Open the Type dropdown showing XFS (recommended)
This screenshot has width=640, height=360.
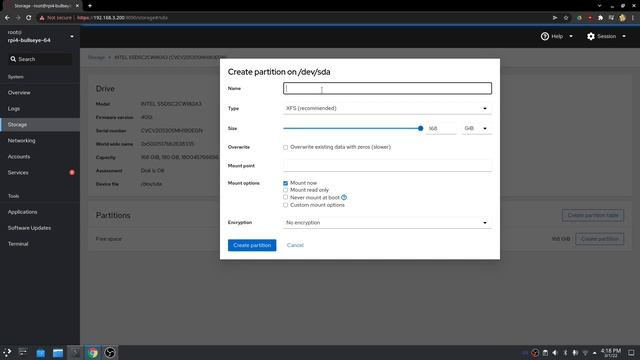point(387,109)
